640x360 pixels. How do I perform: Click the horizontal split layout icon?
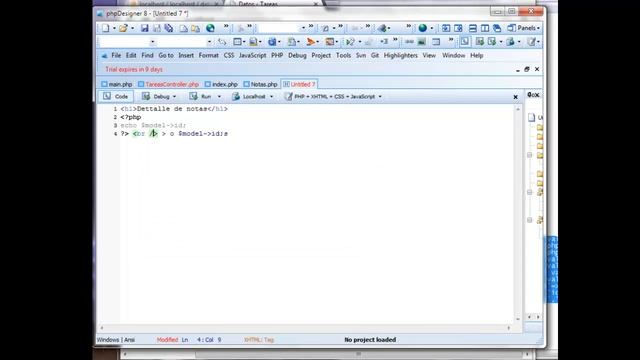473,28
